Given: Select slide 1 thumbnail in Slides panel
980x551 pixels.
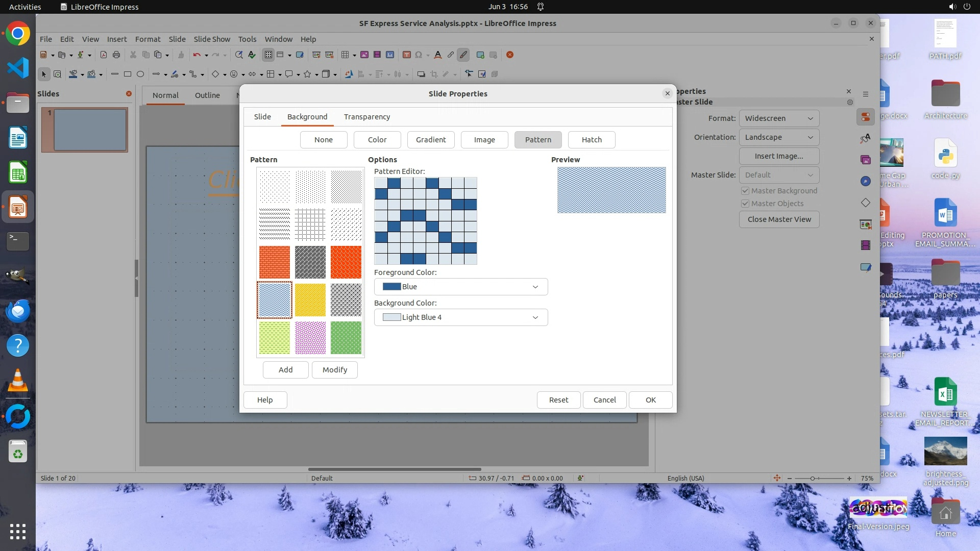Looking at the screenshot, I should point(90,130).
